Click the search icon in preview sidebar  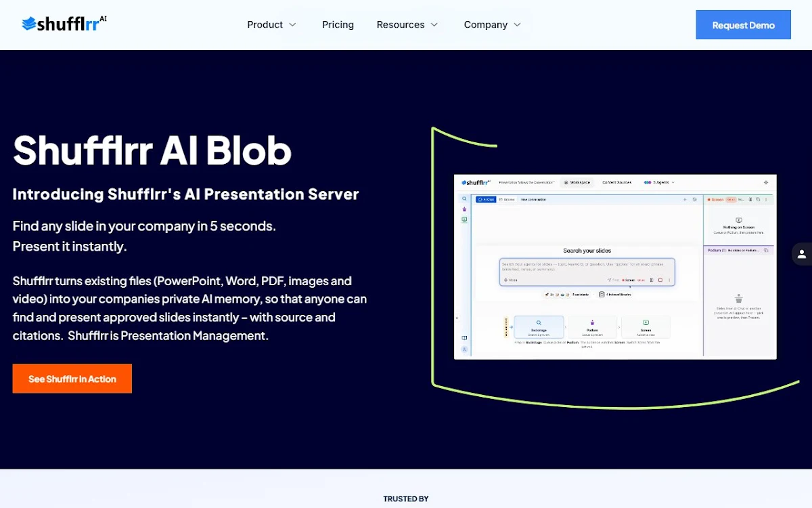coord(464,199)
